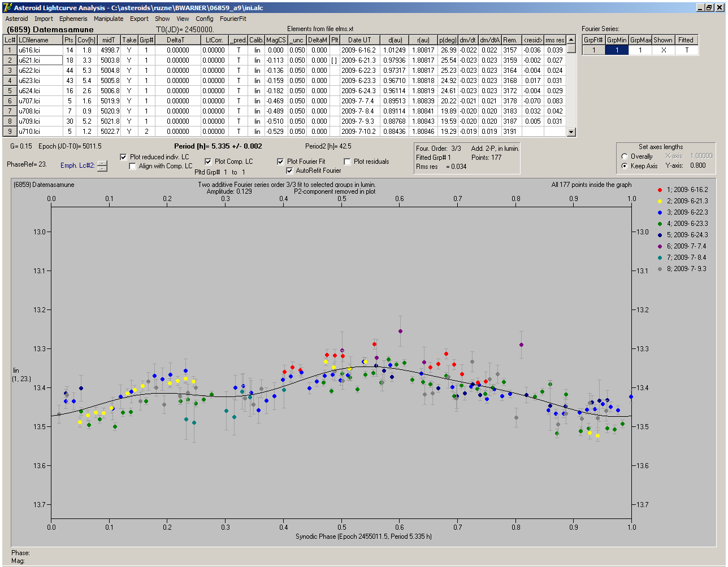Click the LCfilename column header

[40, 40]
